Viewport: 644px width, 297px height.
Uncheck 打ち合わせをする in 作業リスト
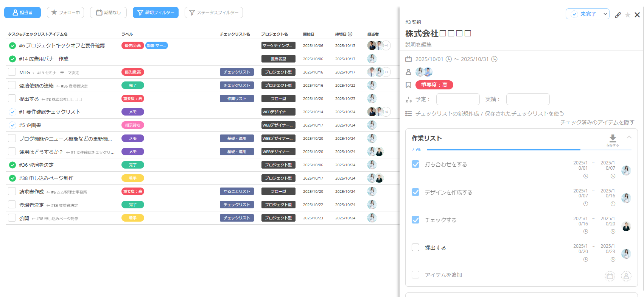415,164
